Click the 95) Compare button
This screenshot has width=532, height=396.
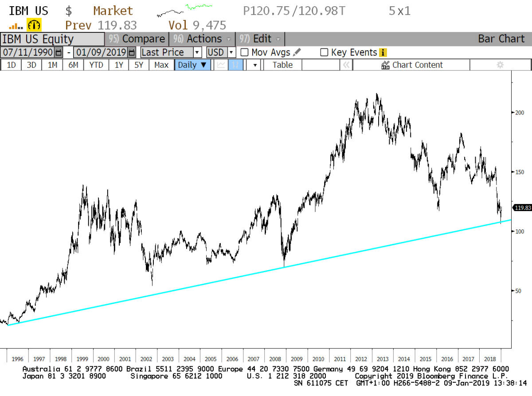coord(137,39)
